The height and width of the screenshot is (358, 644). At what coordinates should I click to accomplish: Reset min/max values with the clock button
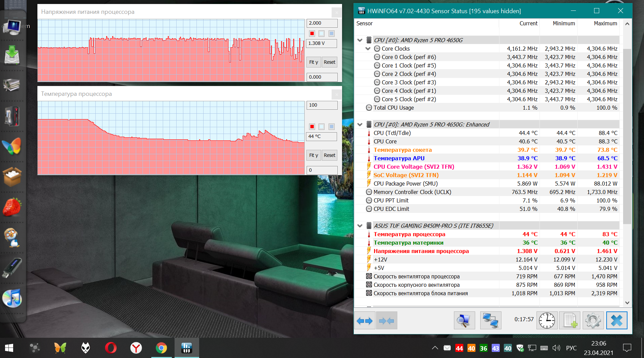click(x=547, y=321)
